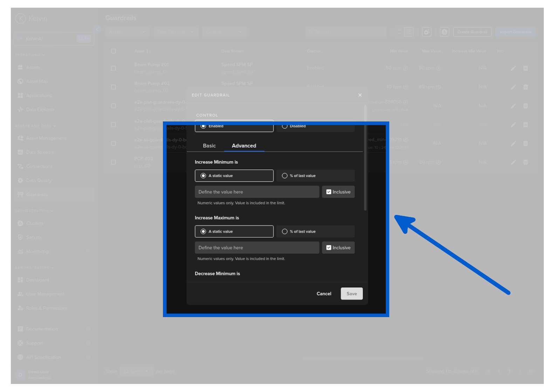Open the Control filter dropdown
Screen dimensions: 555x392
tap(224, 32)
